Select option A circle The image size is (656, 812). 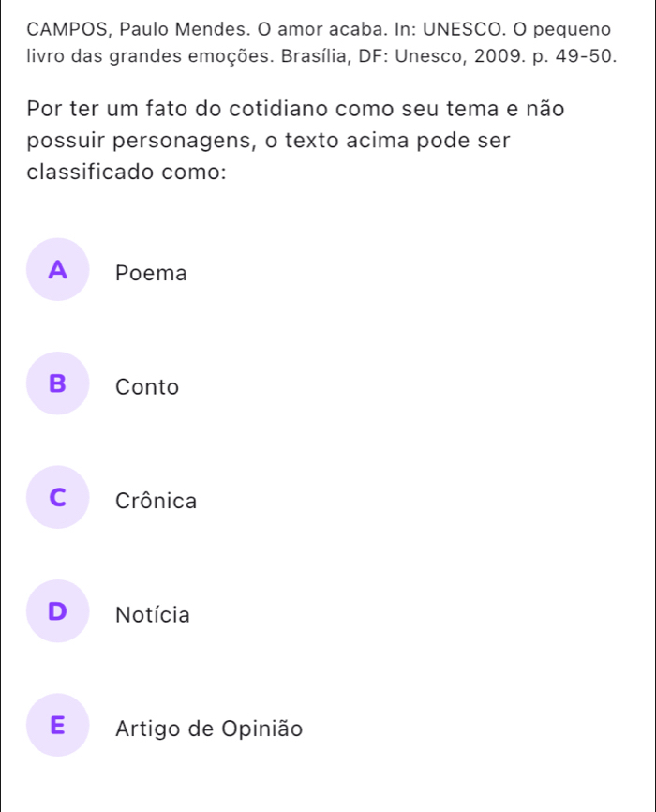[x=57, y=269]
